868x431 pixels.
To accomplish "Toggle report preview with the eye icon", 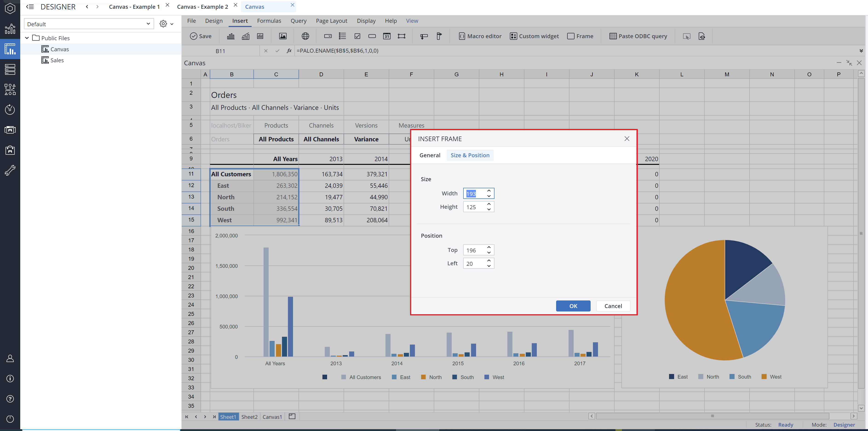I will coord(702,36).
